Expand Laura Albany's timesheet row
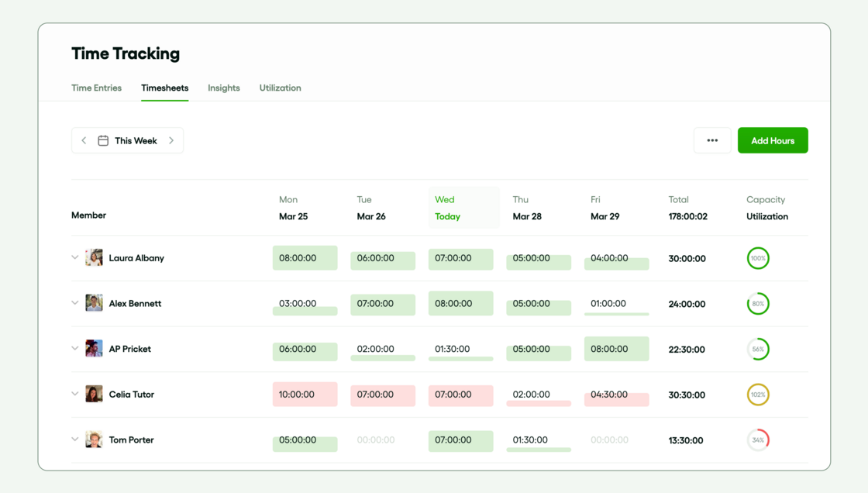The width and height of the screenshot is (868, 493). 74,257
